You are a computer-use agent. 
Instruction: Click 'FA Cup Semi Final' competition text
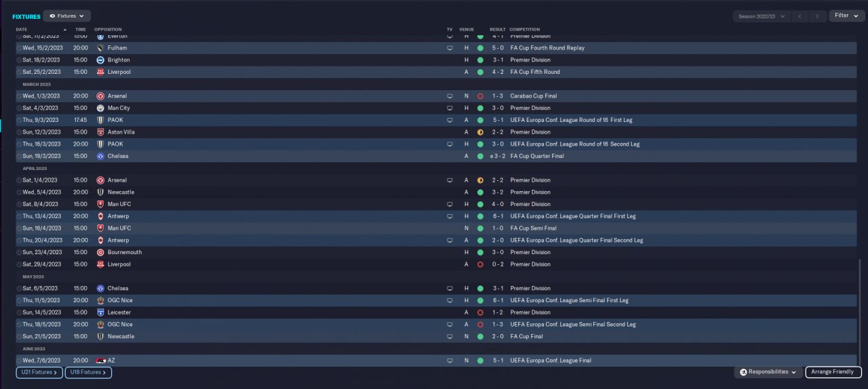point(532,228)
